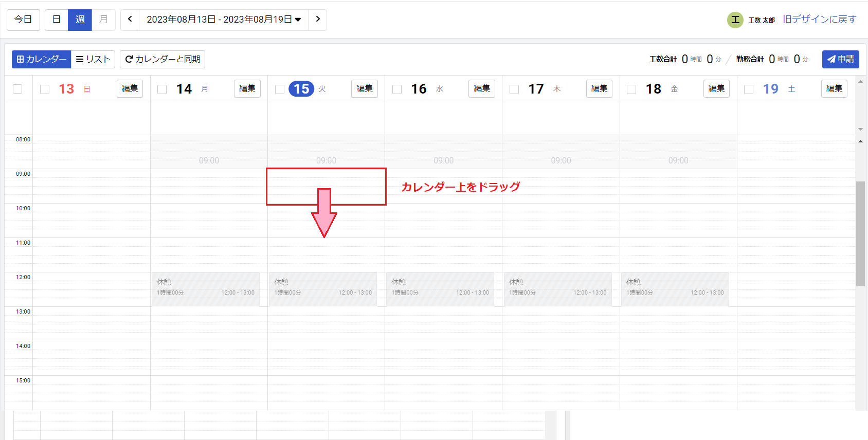868x440 pixels.
Task: Submit with 申請 button
Action: [x=840, y=59]
